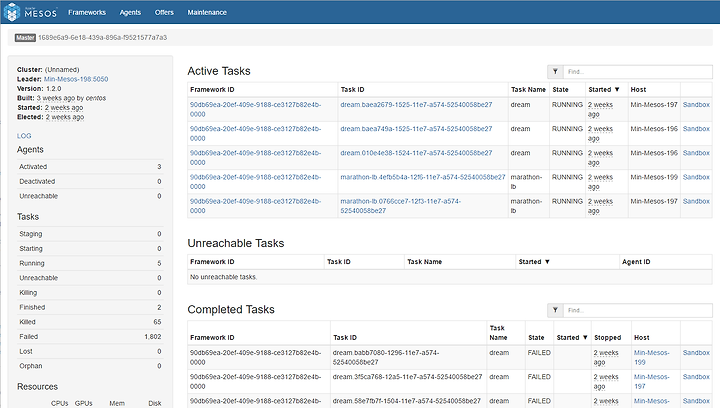Click the Killed tasks count 65
This screenshot has width=720, height=408.
[x=157, y=322]
